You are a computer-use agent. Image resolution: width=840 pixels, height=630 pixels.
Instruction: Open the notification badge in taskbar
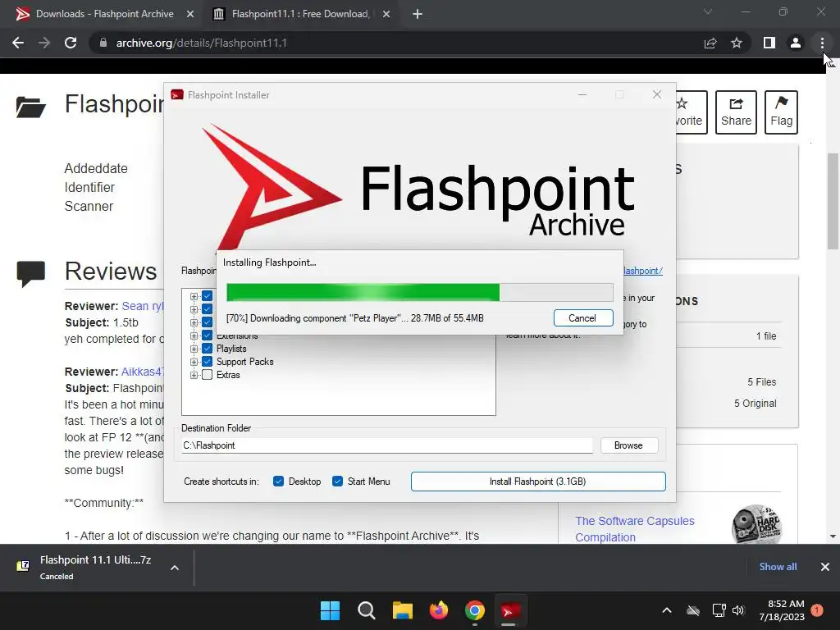pyautogui.click(x=817, y=610)
